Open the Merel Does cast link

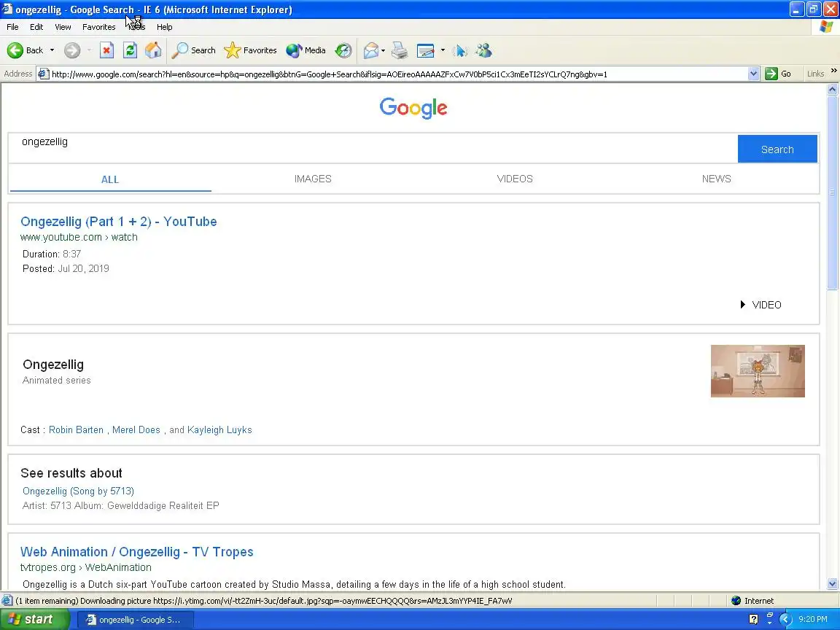pyautogui.click(x=136, y=429)
